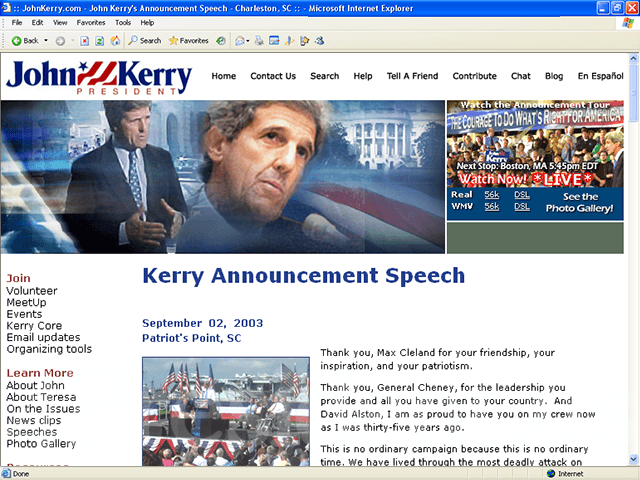The height and width of the screenshot is (480, 640).
Task: Click the Stop loading icon
Action: tap(84, 41)
